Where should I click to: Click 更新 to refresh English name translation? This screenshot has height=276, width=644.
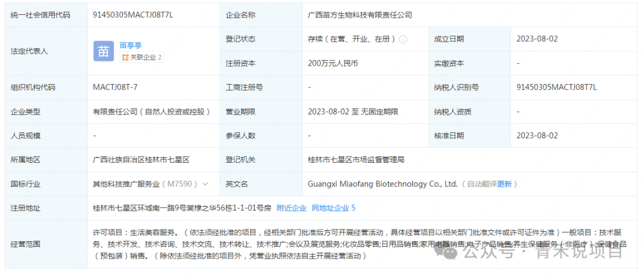pyautogui.click(x=504, y=184)
